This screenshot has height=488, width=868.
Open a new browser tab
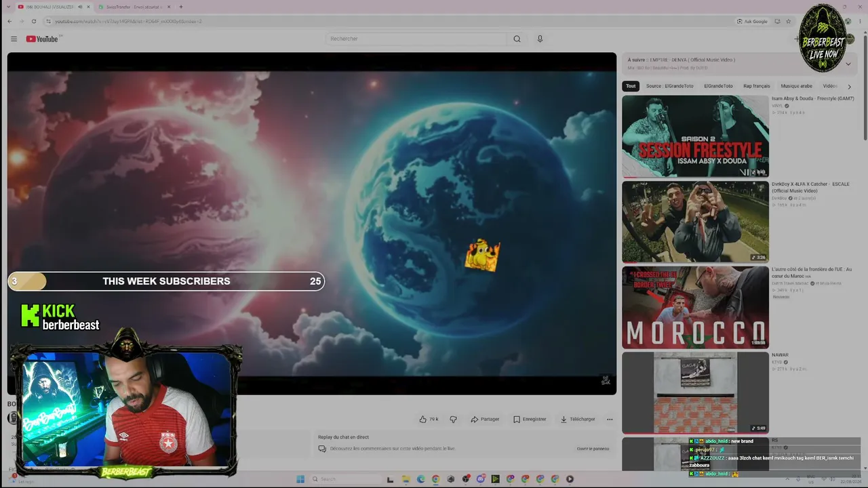click(180, 7)
